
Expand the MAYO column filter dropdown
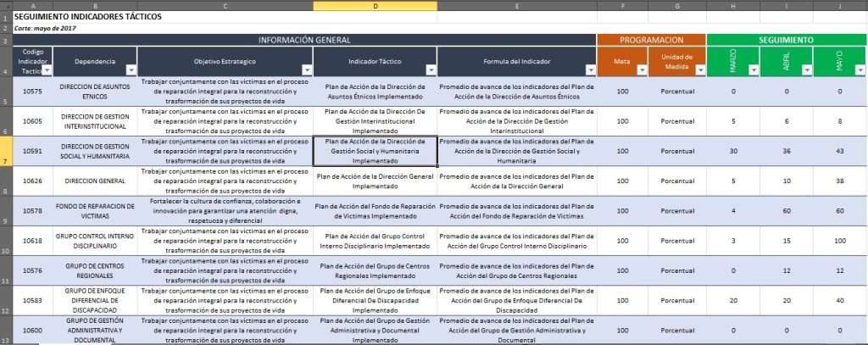pyautogui.click(x=860, y=70)
